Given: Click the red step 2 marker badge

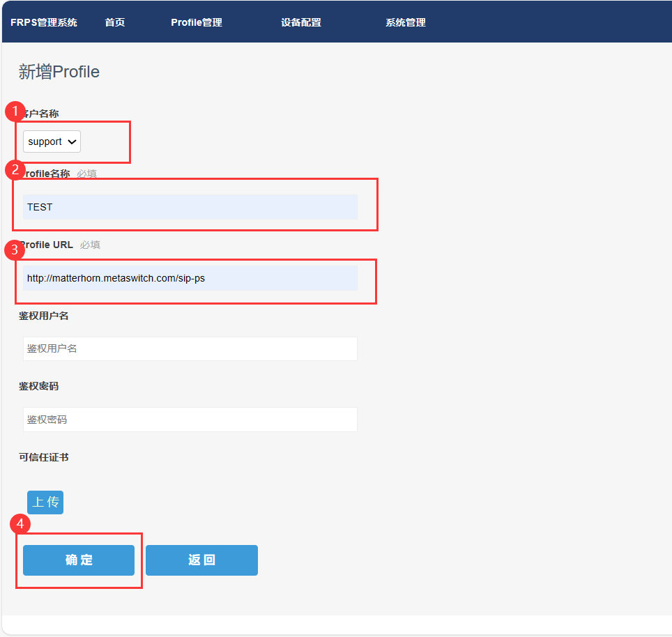Looking at the screenshot, I should click(15, 170).
